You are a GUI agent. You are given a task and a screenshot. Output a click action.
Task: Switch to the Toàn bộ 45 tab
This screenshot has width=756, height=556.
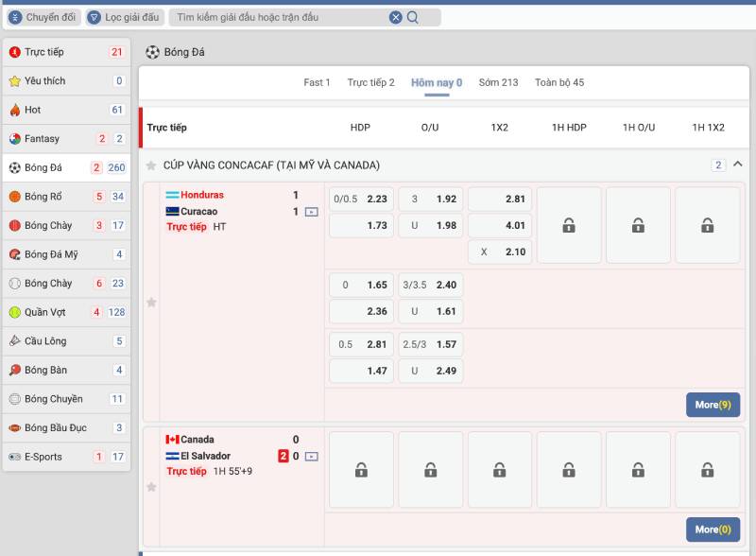coord(559,82)
